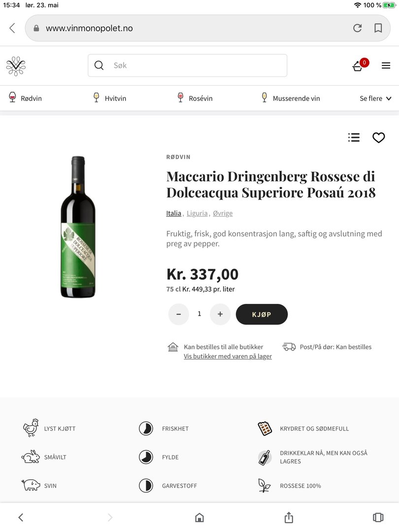The height and width of the screenshot is (532, 399).
Task: Open Vis butikker med varen på lager
Action: tap(228, 356)
